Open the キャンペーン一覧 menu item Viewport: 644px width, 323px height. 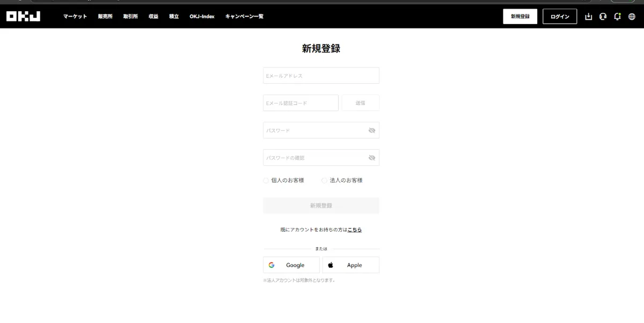244,17
